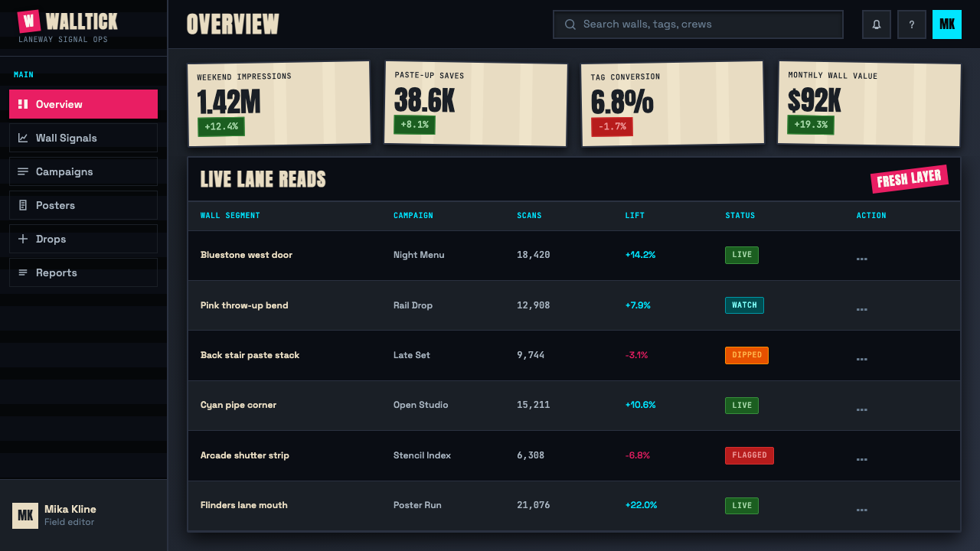Expand actions for Back stair paste stack
The height and width of the screenshot is (551, 980).
(862, 359)
